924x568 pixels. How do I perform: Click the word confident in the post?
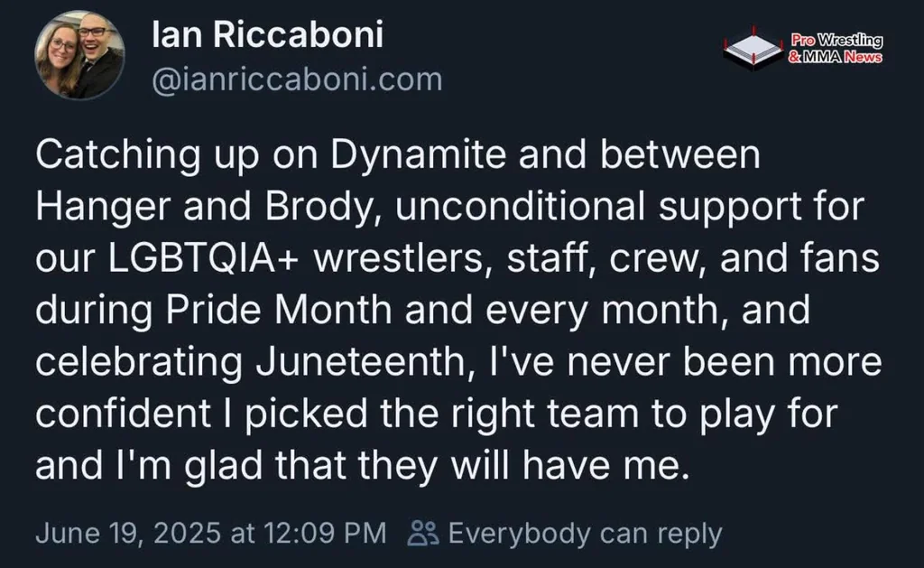click(x=123, y=414)
